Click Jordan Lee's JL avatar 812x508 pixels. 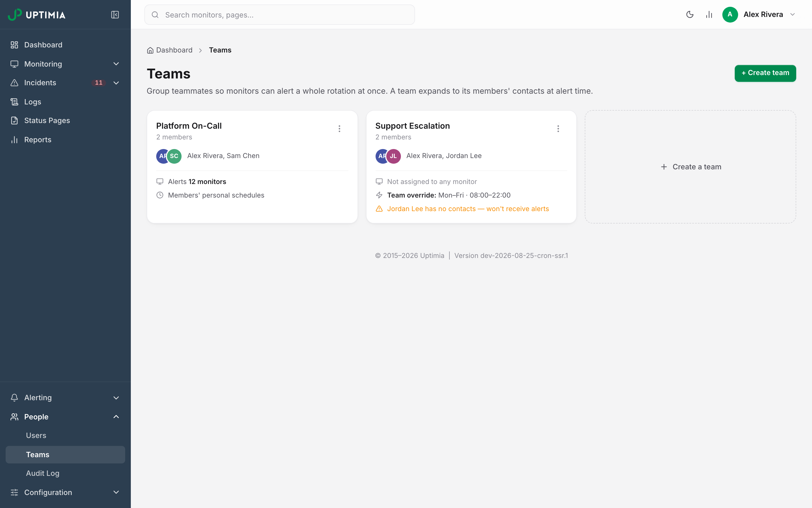click(393, 156)
